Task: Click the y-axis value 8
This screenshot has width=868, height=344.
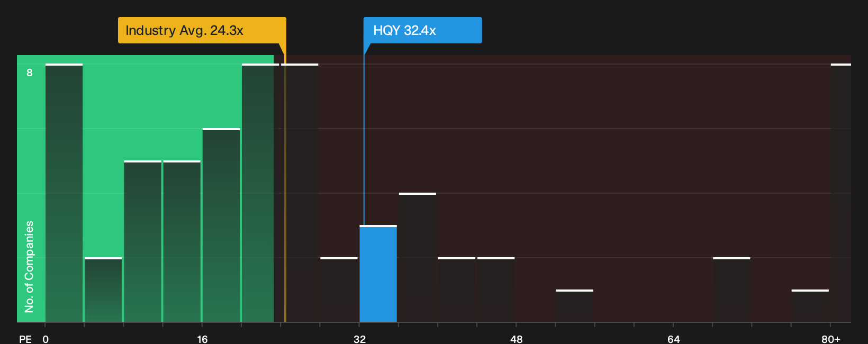Action: 30,73
